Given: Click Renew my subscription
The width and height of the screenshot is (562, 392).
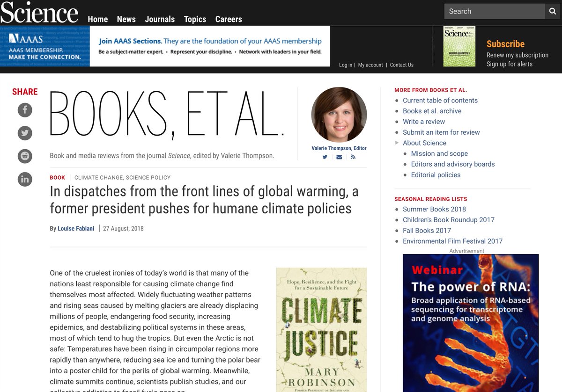Looking at the screenshot, I should (518, 55).
